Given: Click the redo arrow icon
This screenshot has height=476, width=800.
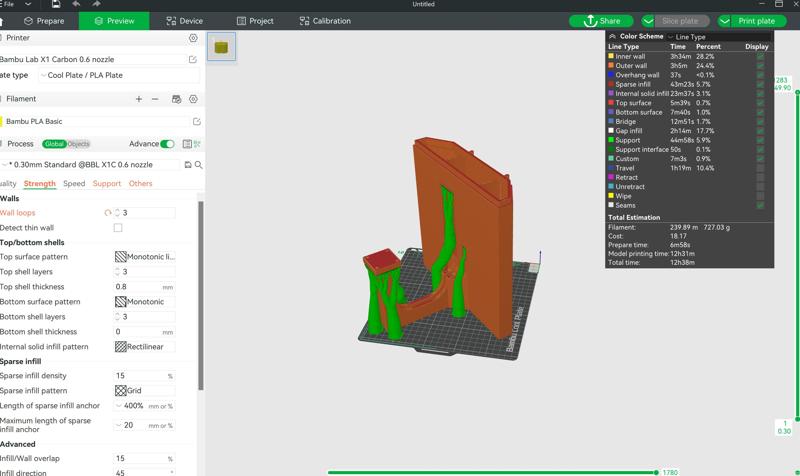Looking at the screenshot, I should (x=97, y=5).
